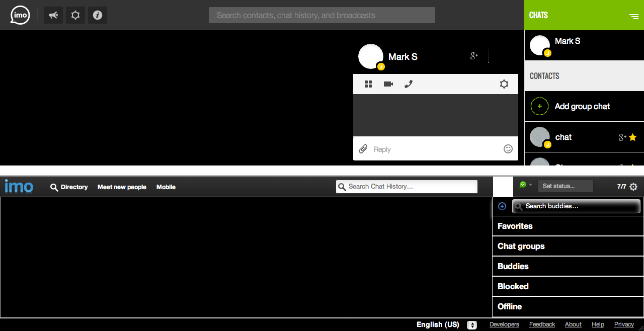
Task: Click the CONTACTS section header
Action: 584,76
